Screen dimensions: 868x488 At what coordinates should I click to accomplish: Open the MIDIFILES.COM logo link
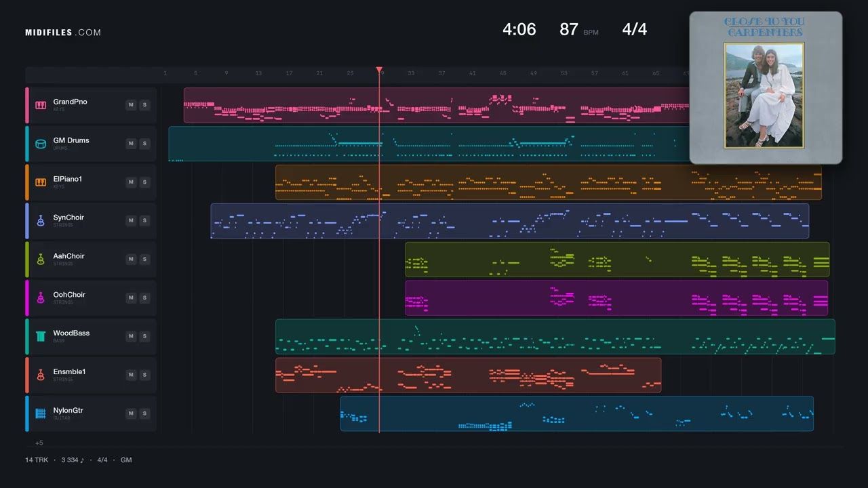[x=63, y=33]
